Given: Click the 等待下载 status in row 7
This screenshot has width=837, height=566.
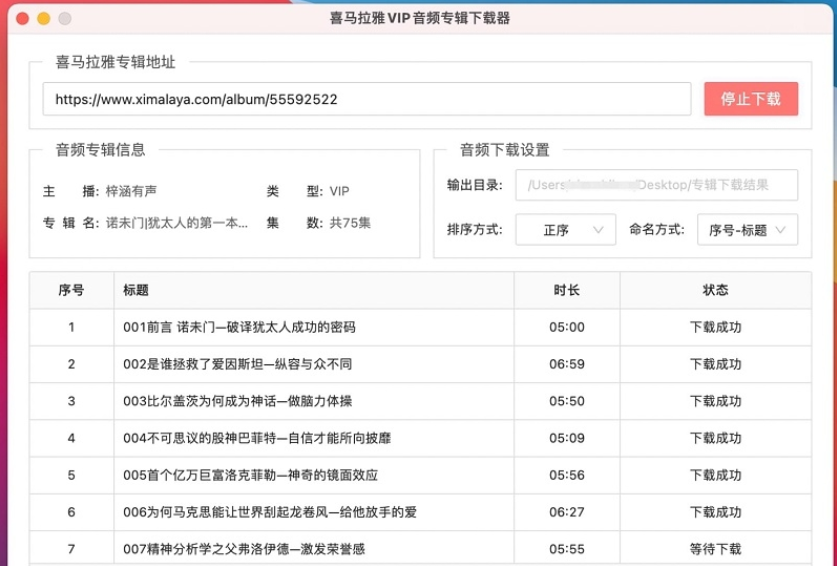Looking at the screenshot, I should tap(715, 549).
